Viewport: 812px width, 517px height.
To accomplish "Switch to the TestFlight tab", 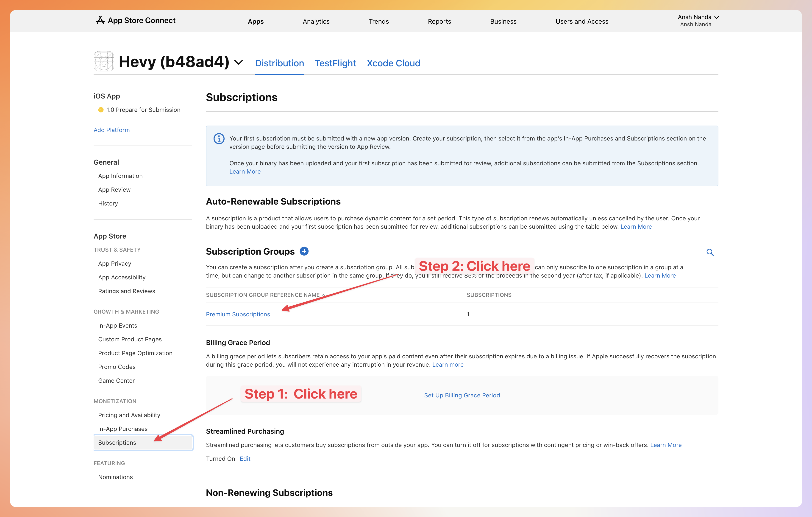I will click(x=335, y=63).
